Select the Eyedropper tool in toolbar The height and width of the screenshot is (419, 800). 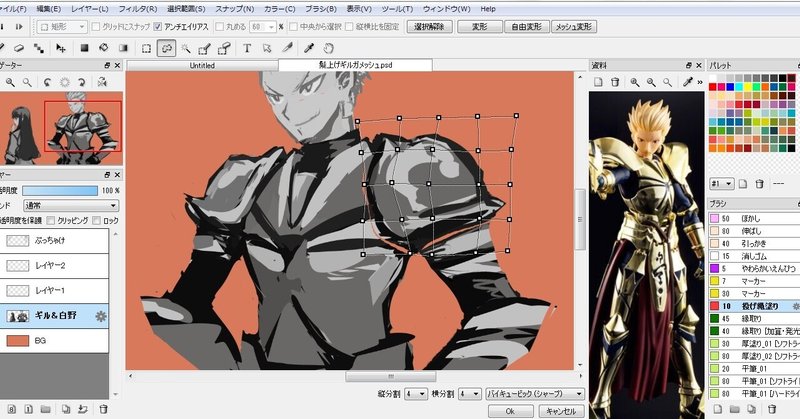(309, 48)
